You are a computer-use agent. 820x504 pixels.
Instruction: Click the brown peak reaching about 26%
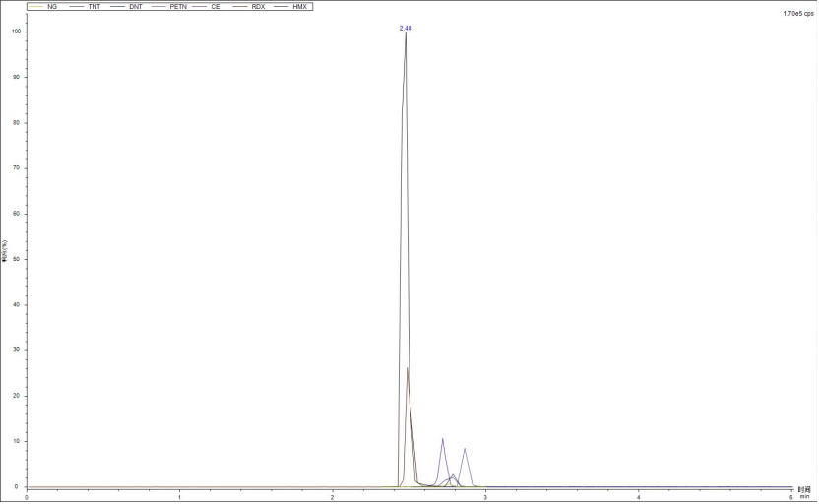point(408,368)
